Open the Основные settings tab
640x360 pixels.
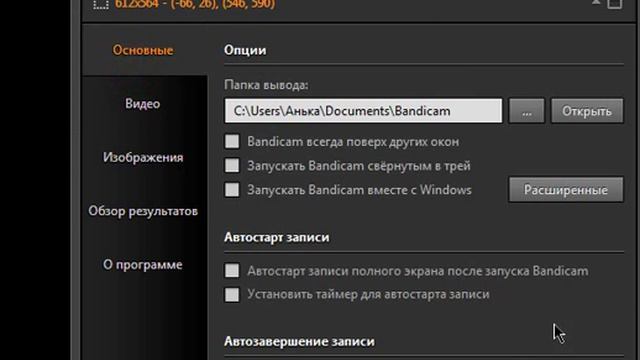tap(143, 50)
